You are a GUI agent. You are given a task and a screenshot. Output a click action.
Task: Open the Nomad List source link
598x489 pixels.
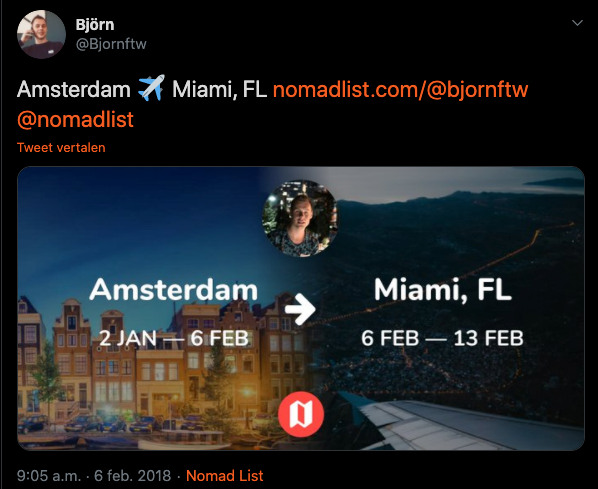click(225, 476)
